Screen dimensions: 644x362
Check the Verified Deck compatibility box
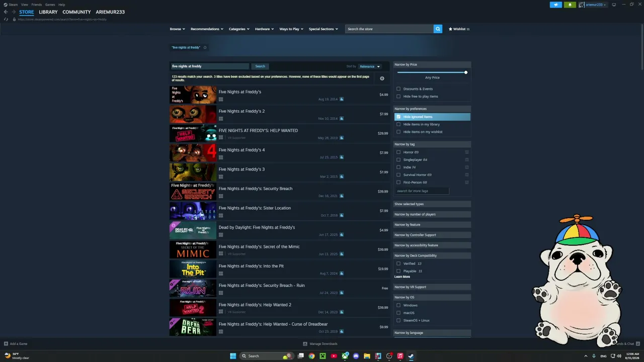pos(398,263)
